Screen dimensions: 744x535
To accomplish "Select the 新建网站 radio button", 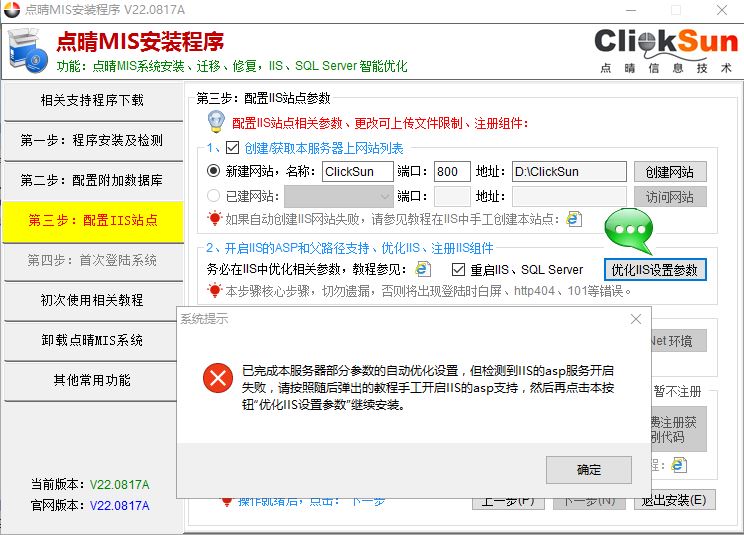I will click(x=213, y=171).
